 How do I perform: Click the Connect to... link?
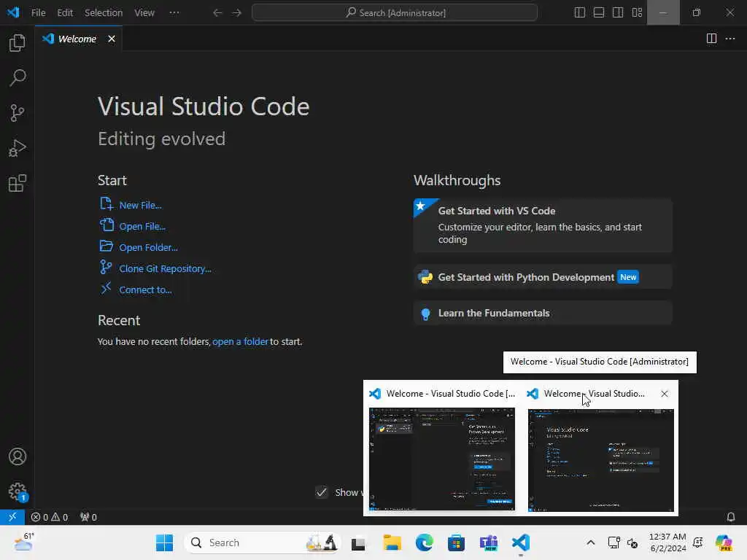145,290
